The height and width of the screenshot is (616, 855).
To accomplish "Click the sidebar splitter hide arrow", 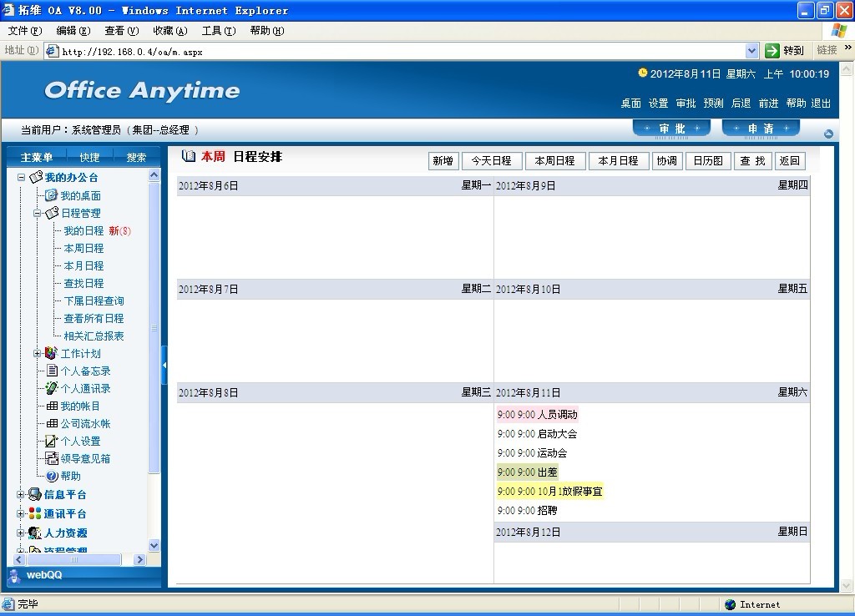I will click(x=164, y=365).
